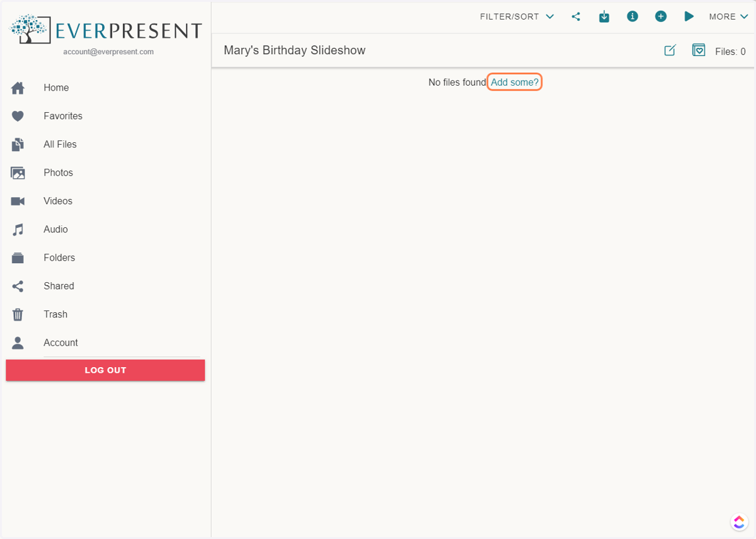This screenshot has height=539, width=756.
Task: Click the download icon in toolbar
Action: coord(604,17)
